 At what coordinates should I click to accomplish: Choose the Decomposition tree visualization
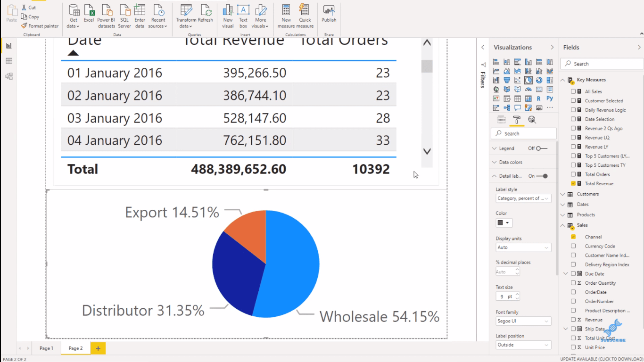pyautogui.click(x=507, y=107)
